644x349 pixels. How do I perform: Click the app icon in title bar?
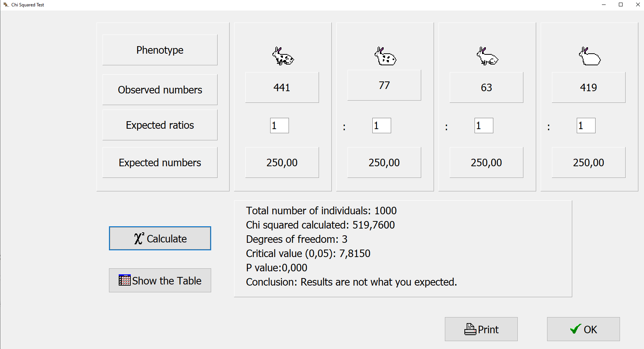pos(6,5)
